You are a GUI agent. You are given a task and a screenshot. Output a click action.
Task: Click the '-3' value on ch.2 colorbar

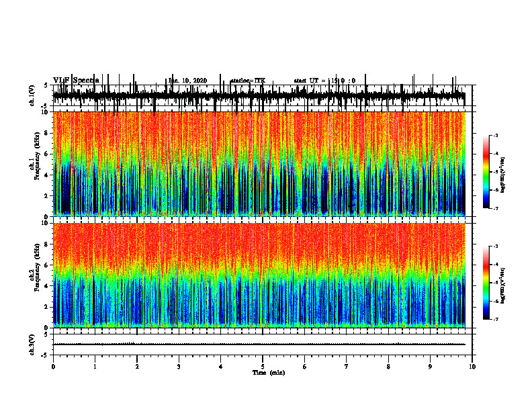495,246
